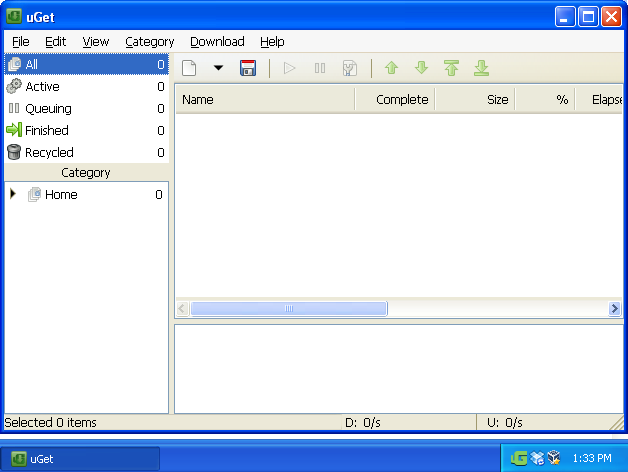
Task: Click the horizontal scrollbar thumb
Action: coord(289,309)
